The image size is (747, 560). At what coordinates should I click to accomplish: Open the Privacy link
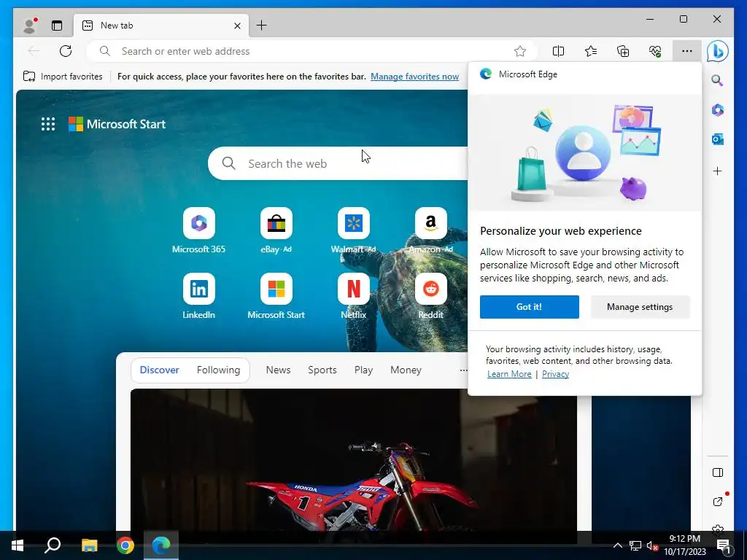(555, 374)
